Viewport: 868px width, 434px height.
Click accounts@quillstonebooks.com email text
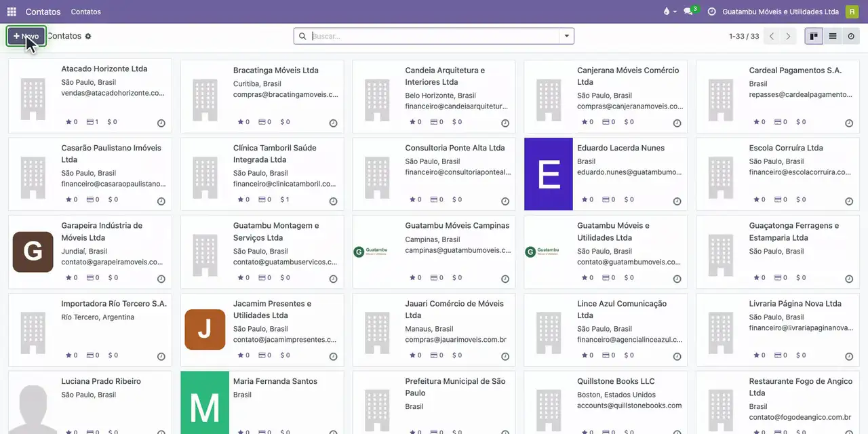pyautogui.click(x=629, y=406)
